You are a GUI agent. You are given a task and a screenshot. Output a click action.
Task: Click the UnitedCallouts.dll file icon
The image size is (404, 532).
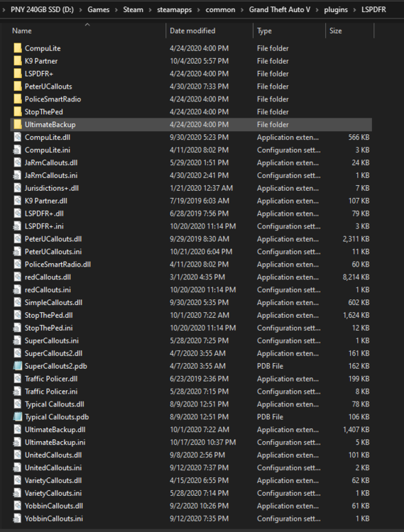point(18,455)
